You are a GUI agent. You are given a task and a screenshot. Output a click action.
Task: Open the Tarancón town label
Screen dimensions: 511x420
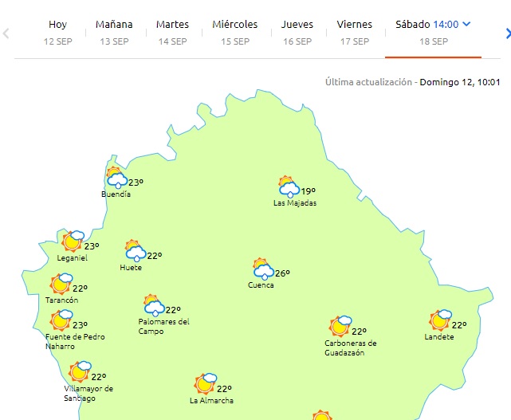(x=61, y=300)
